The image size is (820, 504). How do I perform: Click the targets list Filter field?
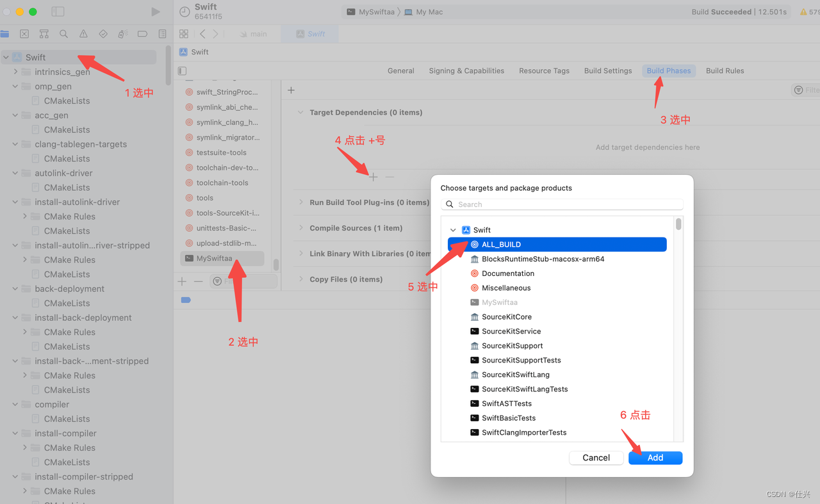point(244,281)
